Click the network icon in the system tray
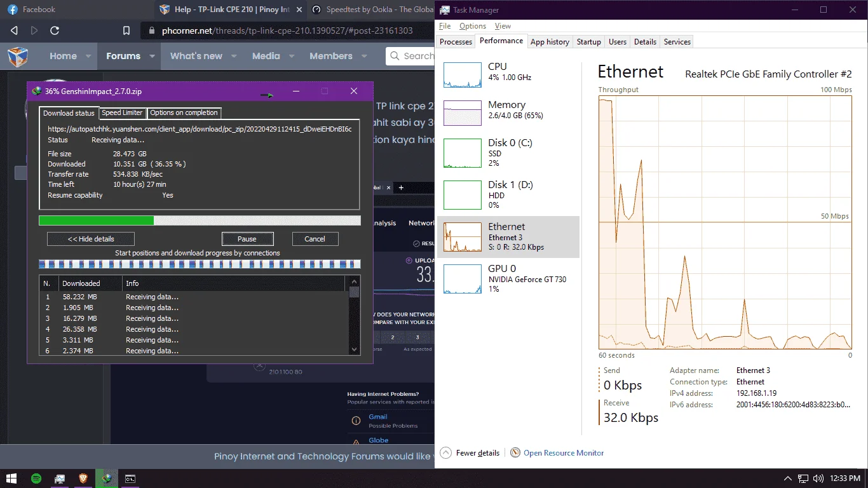868x488 pixels. [803, 478]
